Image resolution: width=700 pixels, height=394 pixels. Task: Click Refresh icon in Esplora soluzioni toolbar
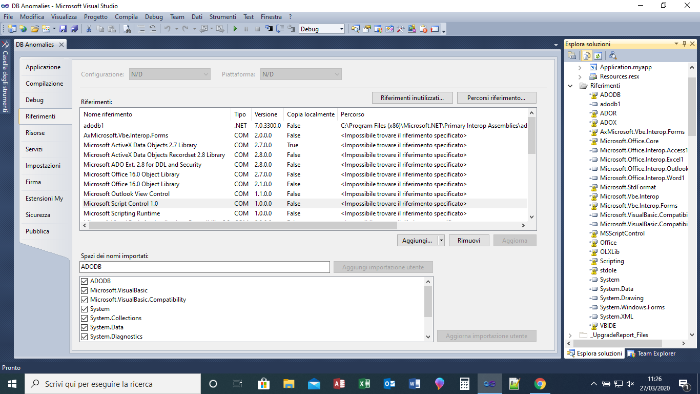598,56
